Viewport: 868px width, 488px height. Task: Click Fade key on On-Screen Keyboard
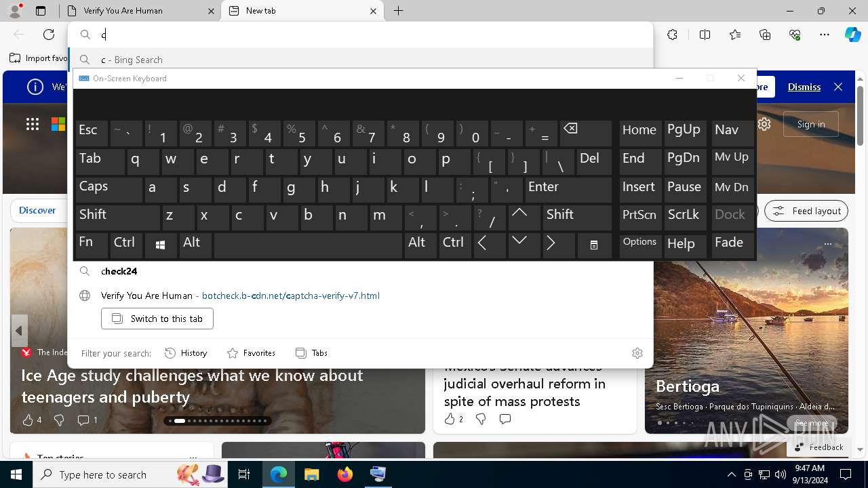[x=732, y=245]
